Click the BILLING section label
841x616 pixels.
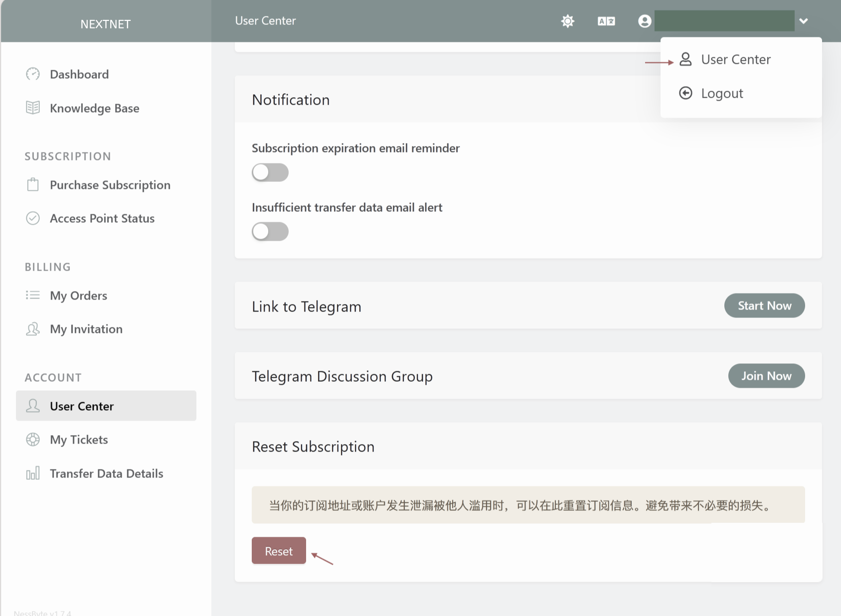pyautogui.click(x=48, y=267)
